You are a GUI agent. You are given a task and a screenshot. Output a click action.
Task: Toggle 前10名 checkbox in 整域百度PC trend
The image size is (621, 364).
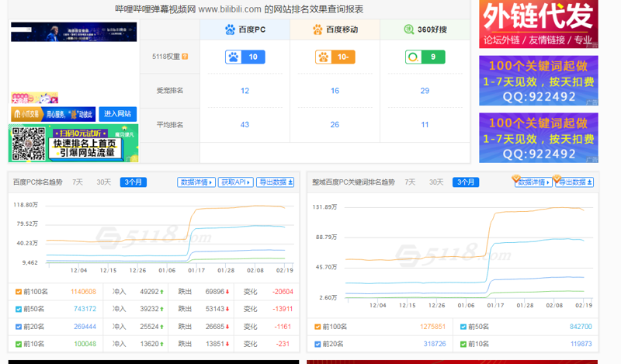463,344
